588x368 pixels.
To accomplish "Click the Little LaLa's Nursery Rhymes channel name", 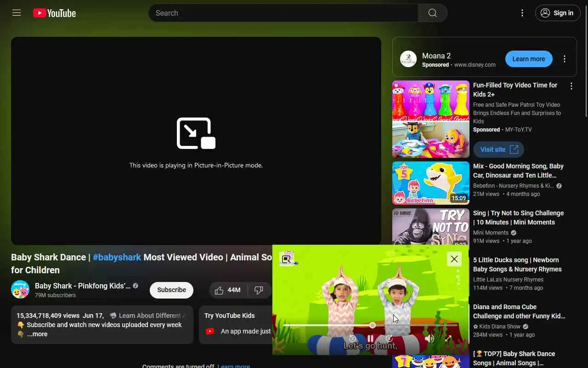I will coord(508,280).
